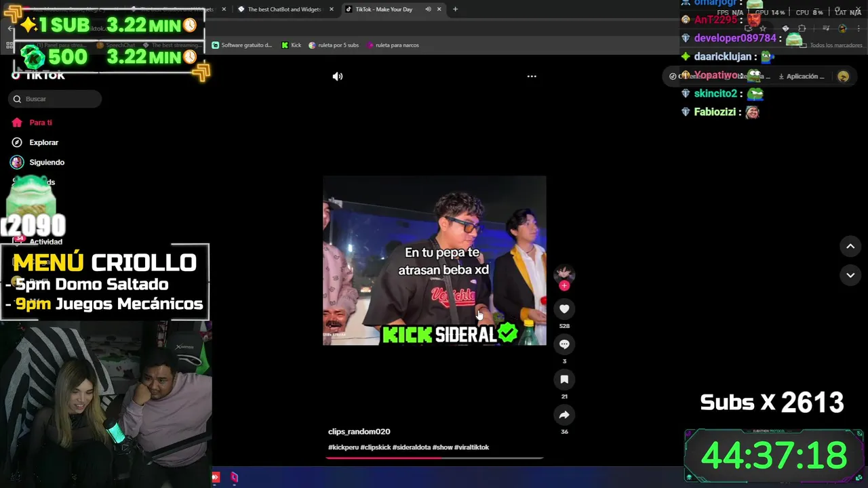Open ruleta por 5 subs bookmark
This screenshot has height=488, width=868.
[x=334, y=45]
